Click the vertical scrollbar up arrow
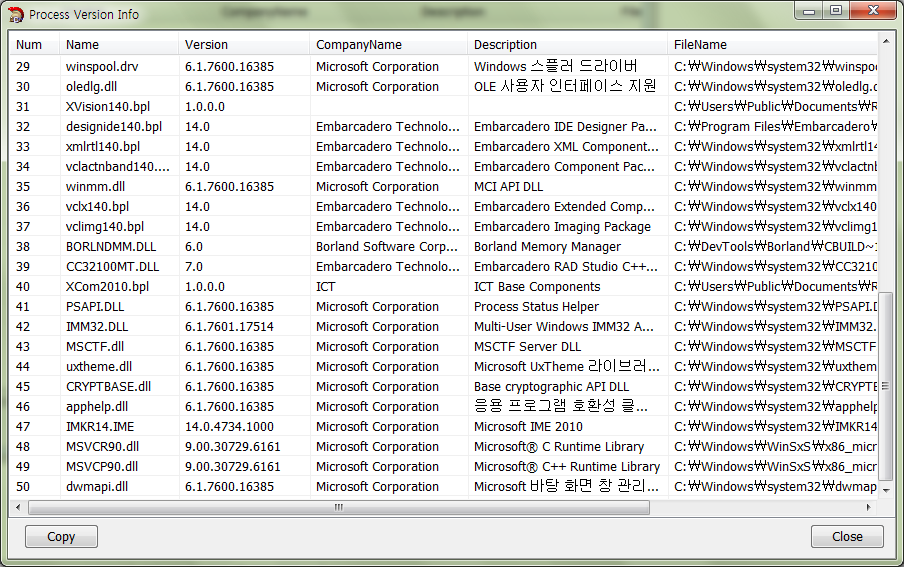This screenshot has height=567, width=904. (x=886, y=41)
